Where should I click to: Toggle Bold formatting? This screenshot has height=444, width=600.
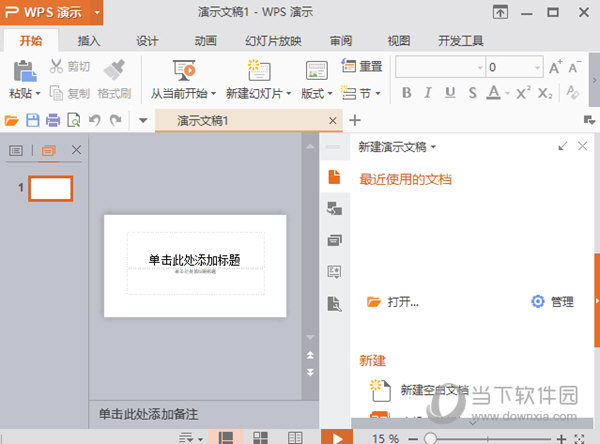[x=407, y=93]
